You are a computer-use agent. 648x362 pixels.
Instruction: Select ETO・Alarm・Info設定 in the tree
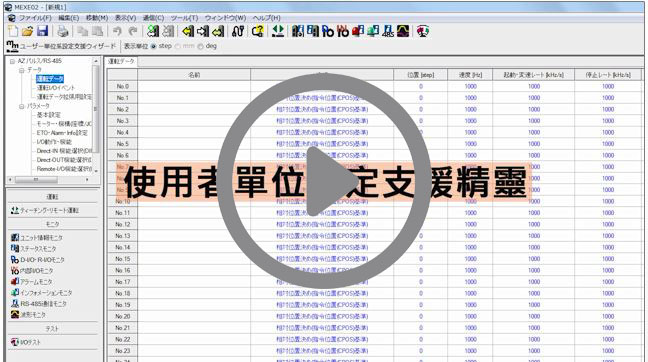(x=62, y=133)
